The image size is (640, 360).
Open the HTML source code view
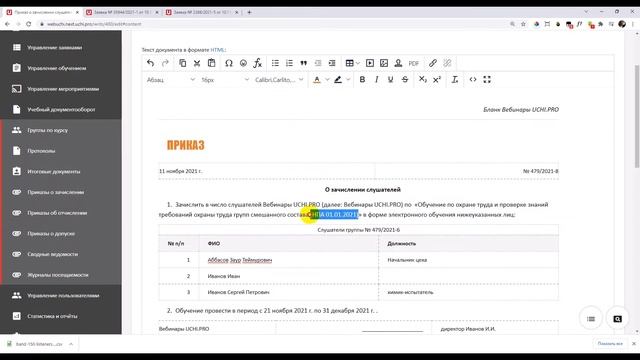coord(473,80)
